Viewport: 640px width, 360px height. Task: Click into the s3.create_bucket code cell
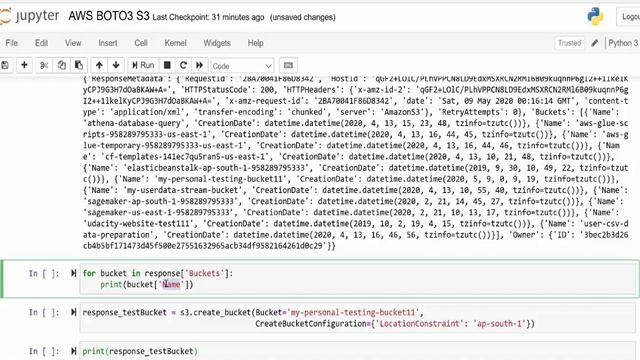pyautogui.click(x=358, y=318)
